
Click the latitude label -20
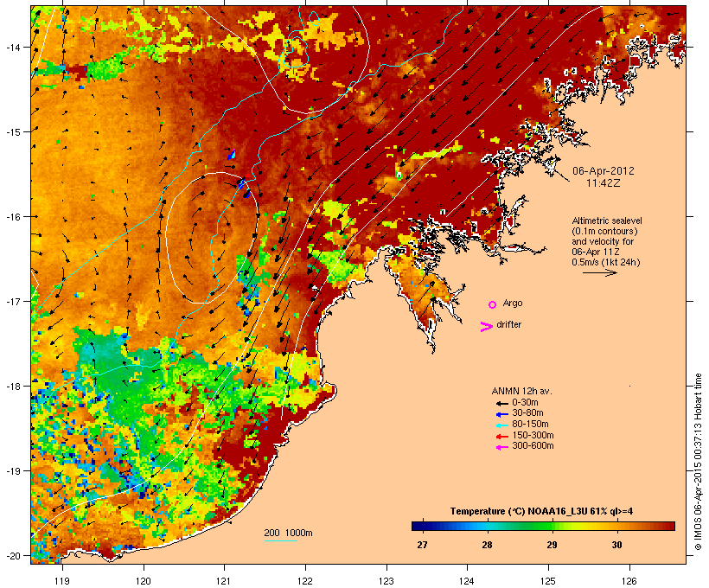tap(12, 556)
